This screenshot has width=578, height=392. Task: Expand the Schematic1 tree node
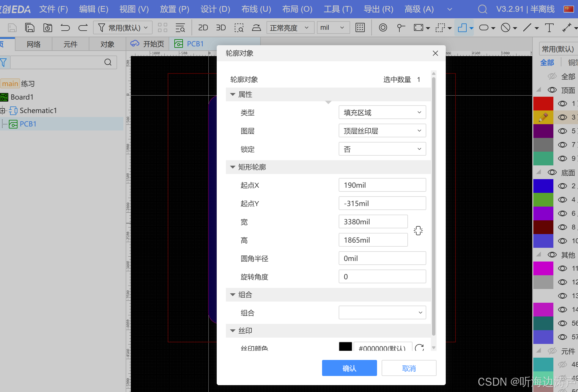click(2, 110)
